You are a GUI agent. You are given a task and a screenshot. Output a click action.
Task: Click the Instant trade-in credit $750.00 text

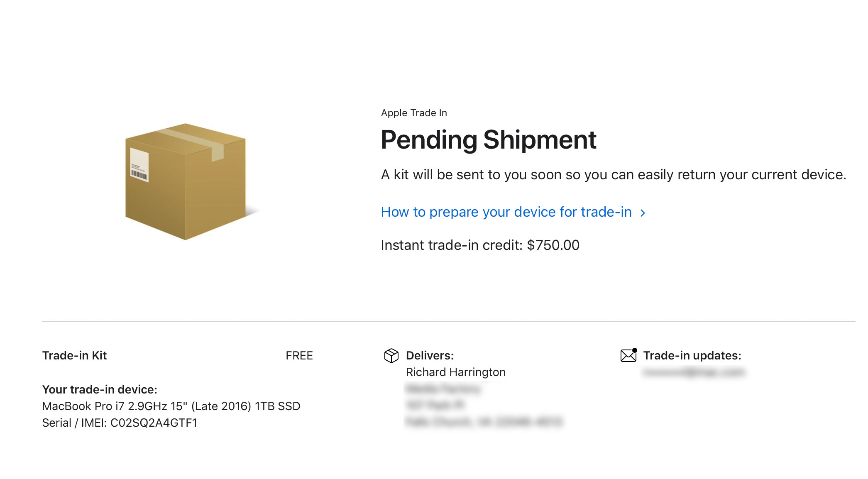tap(480, 245)
